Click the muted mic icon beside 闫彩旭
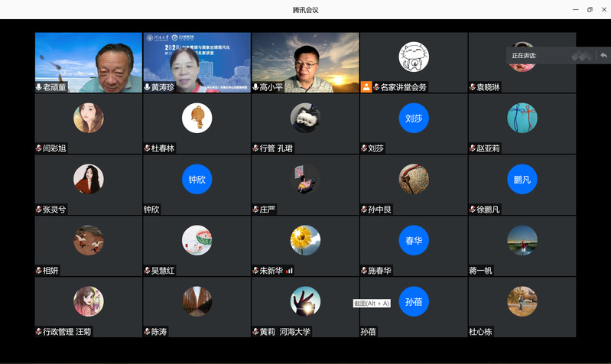This screenshot has height=364, width=611. point(39,148)
